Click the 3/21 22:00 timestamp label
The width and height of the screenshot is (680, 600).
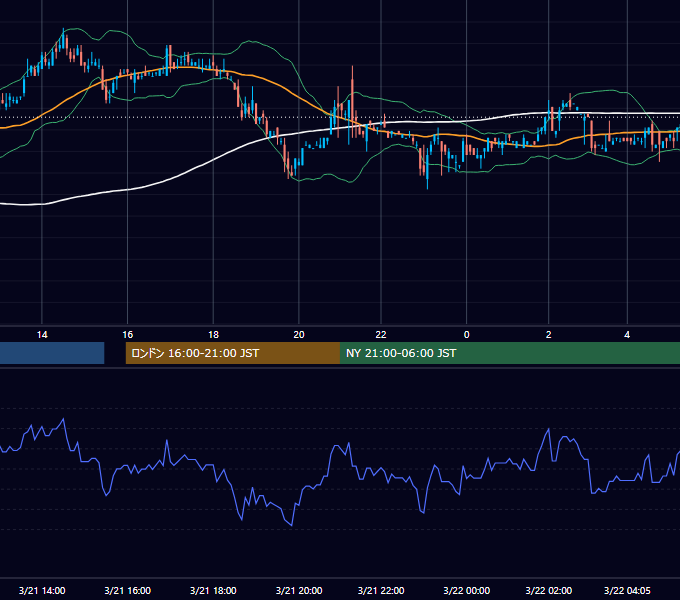pyautogui.click(x=381, y=590)
